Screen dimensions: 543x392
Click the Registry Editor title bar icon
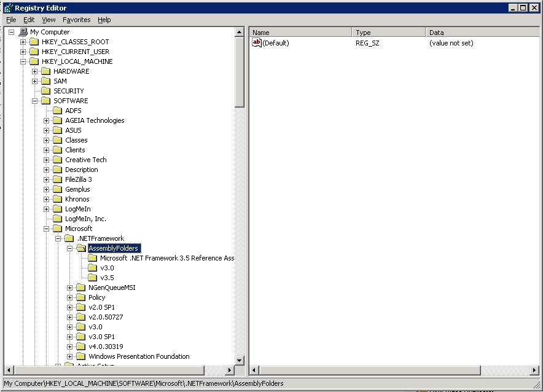(x=8, y=8)
